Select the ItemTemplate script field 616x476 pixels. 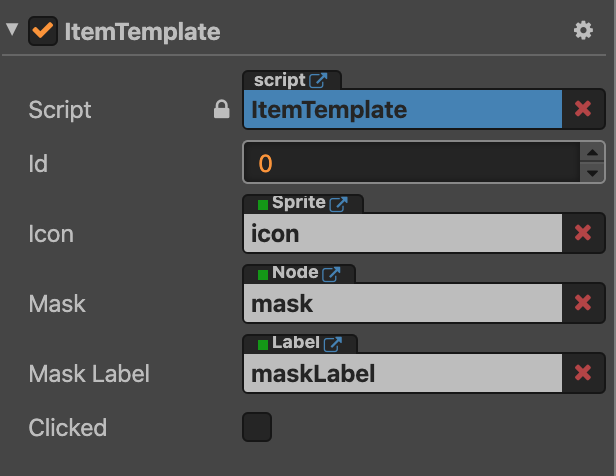tap(402, 109)
